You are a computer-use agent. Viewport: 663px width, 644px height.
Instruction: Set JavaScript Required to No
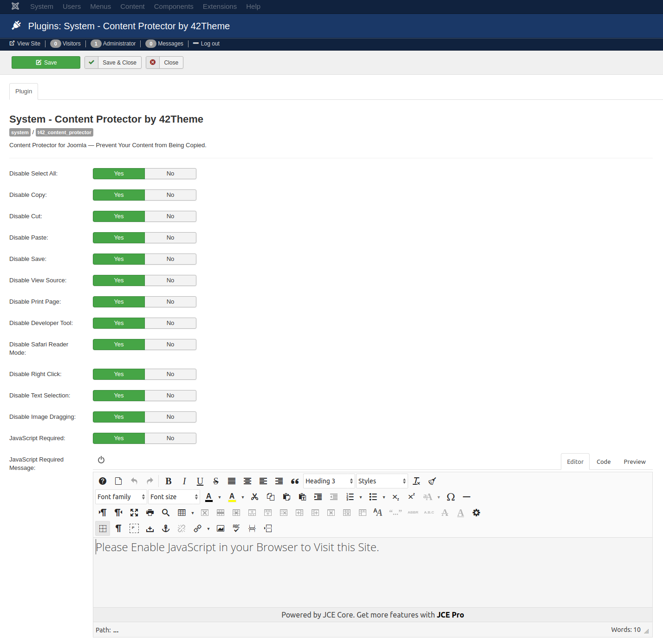coord(170,438)
